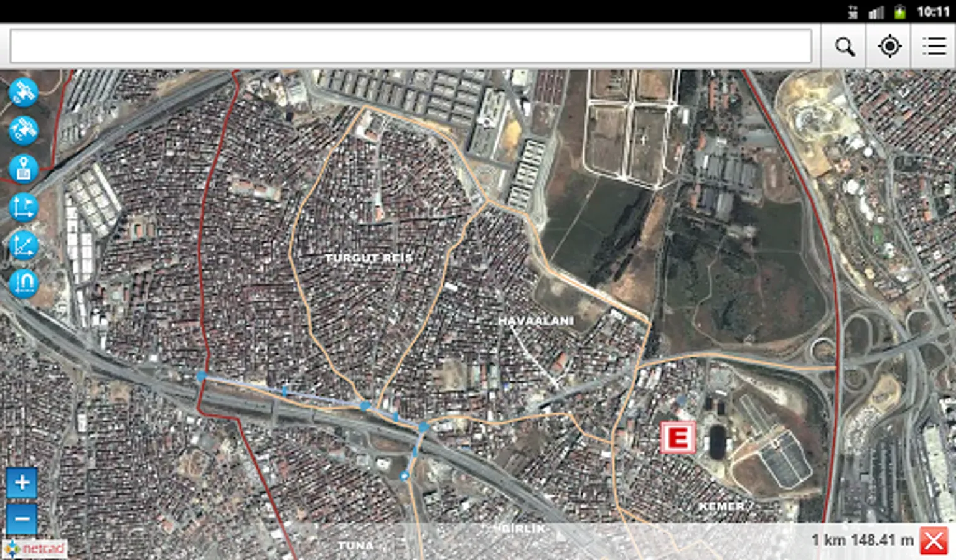Screen dimensions: 956x560
Task: Tap the battery indicator in status bar
Action: (x=900, y=12)
